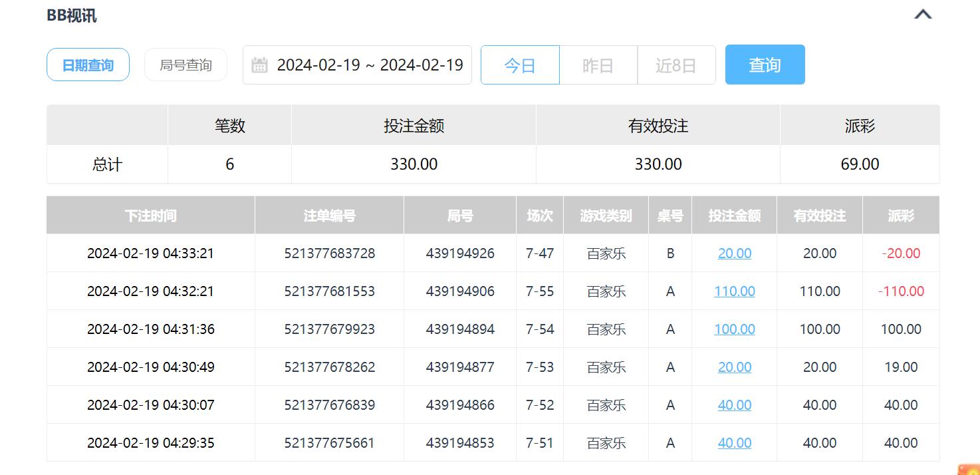Click the calendar icon in date field
Viewport: 980px width, 475px height.
coord(260,65)
